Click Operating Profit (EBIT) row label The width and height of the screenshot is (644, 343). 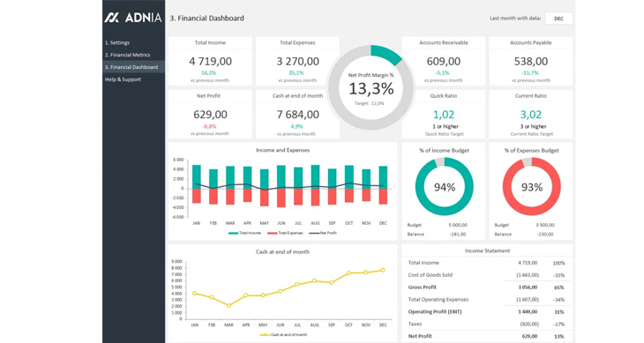point(435,312)
